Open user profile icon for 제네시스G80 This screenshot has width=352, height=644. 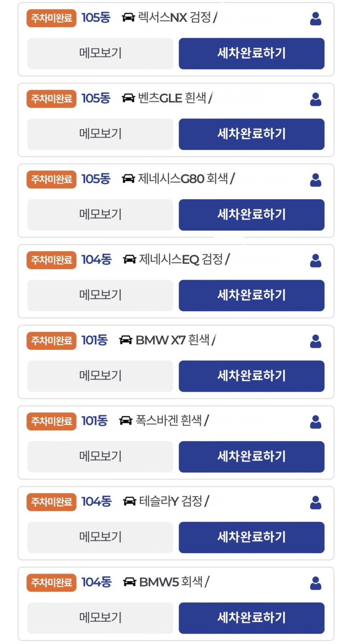pos(315,180)
